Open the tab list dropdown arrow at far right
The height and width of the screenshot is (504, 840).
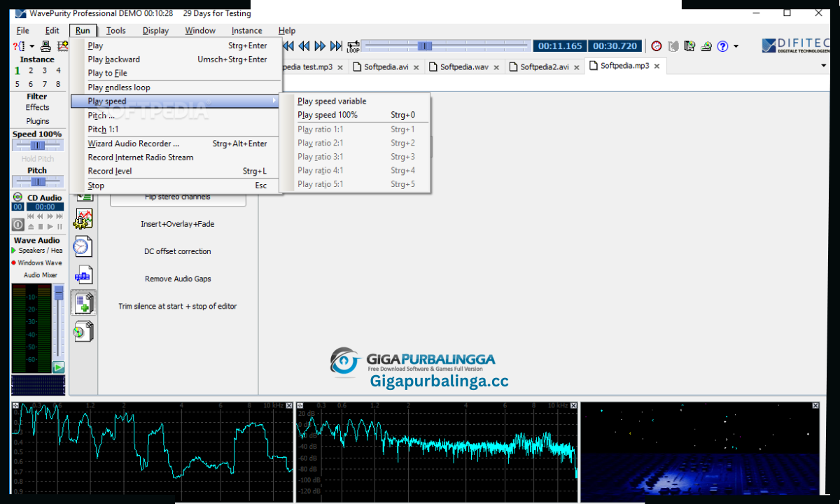click(x=823, y=66)
